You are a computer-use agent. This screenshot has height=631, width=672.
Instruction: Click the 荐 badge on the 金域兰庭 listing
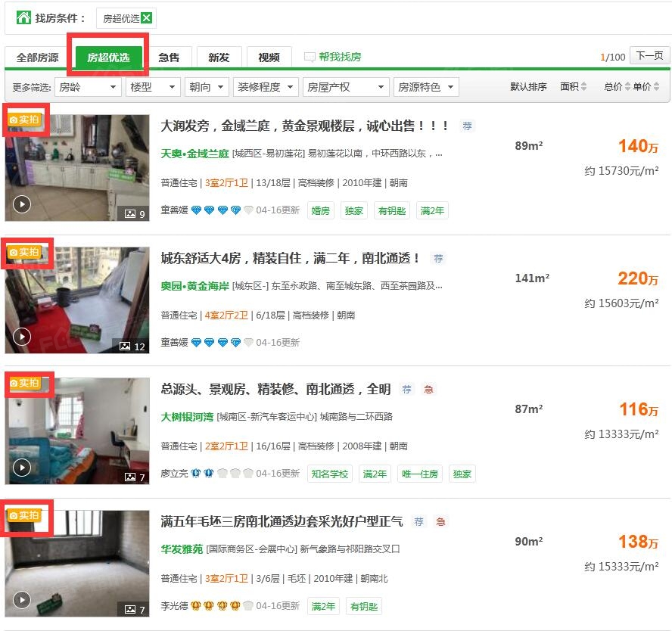(467, 126)
